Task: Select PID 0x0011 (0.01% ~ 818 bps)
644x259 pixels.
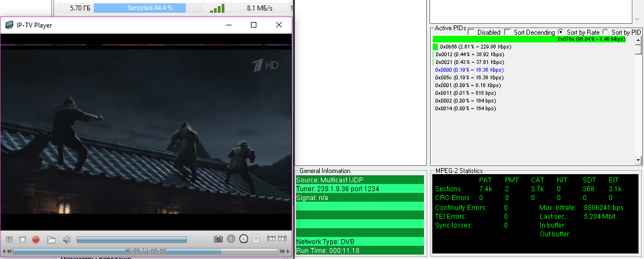Action: click(x=466, y=93)
